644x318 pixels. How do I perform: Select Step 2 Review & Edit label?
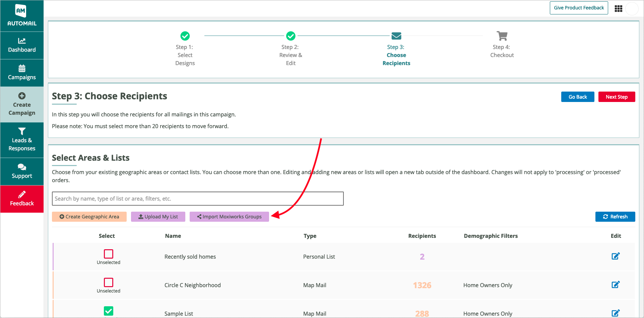pos(291,55)
